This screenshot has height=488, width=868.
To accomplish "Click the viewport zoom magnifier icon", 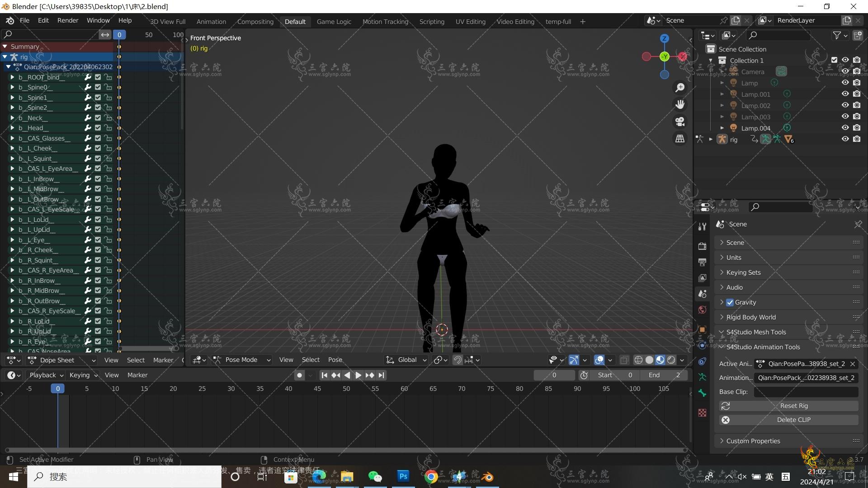I will coord(680,88).
